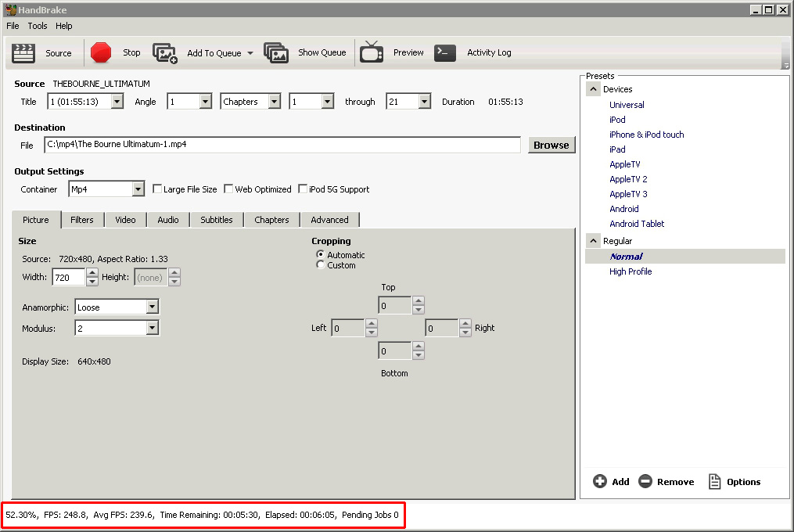Switch to the Video tab
Screen dimensions: 794x532
(125, 220)
